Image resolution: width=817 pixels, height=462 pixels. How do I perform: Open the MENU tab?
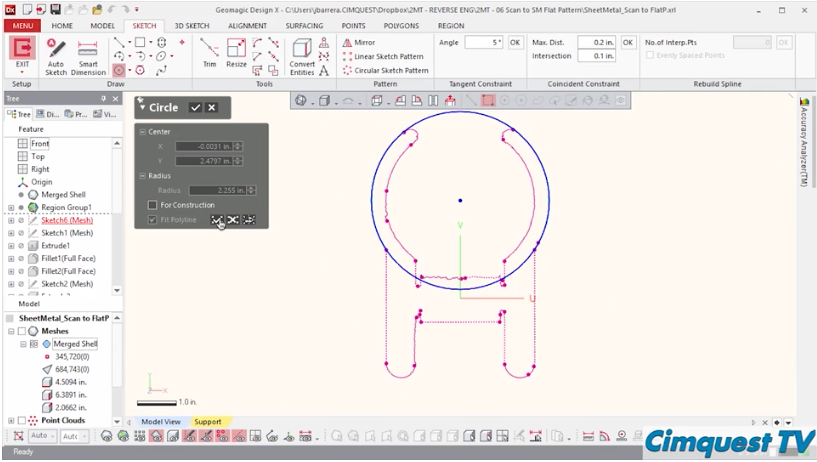[22, 26]
